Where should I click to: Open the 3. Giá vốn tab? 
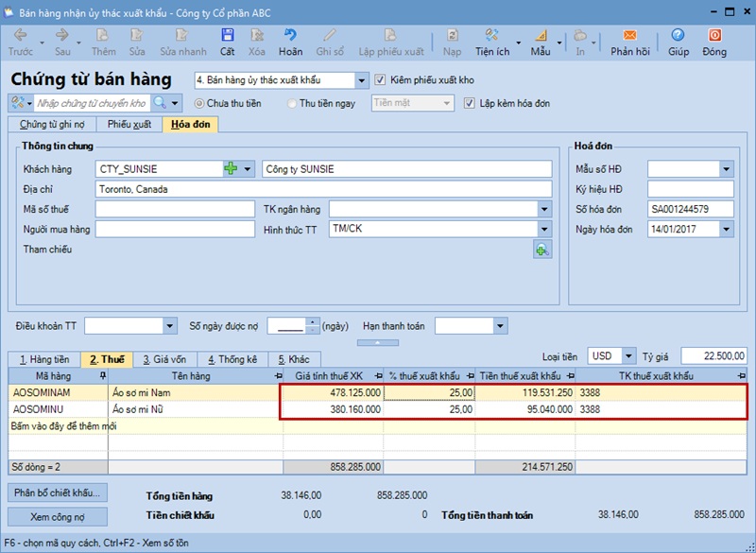tap(163, 359)
